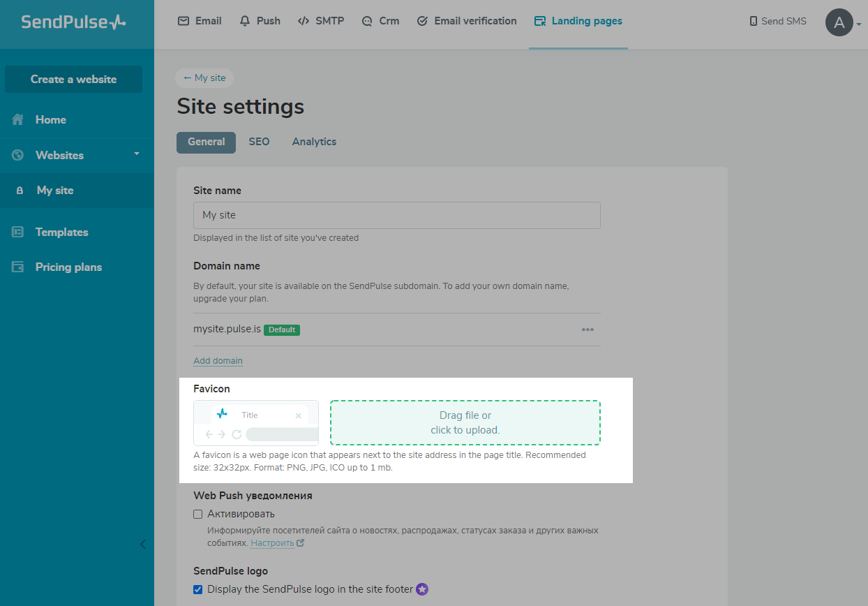Click the SendPulse logo
The height and width of the screenshot is (606, 868).
click(73, 22)
